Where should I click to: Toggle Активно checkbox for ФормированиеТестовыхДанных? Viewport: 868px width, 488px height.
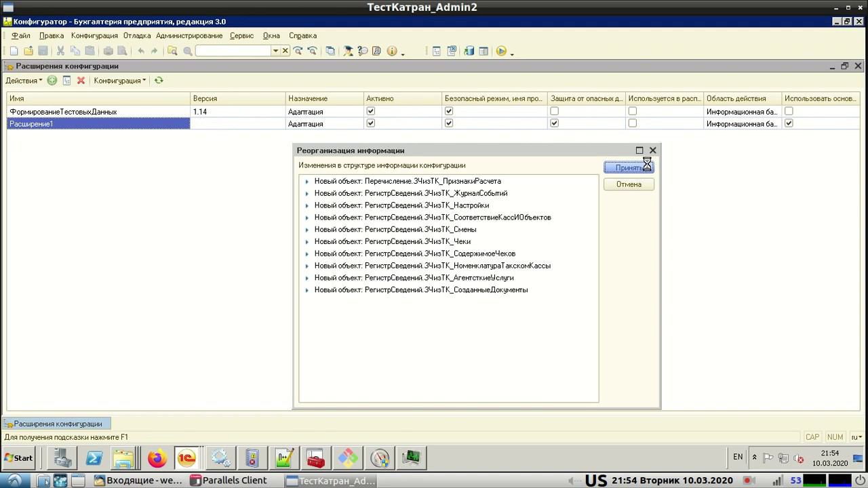coord(370,111)
